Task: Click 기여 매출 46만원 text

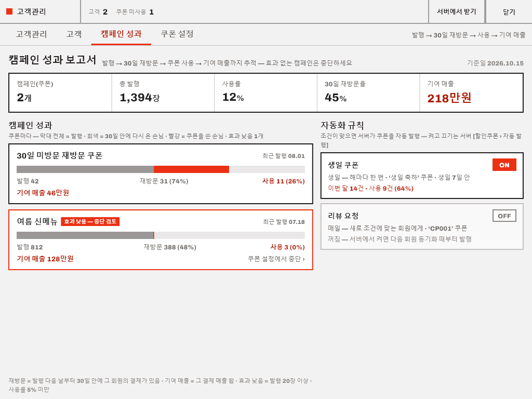Action: (x=43, y=193)
